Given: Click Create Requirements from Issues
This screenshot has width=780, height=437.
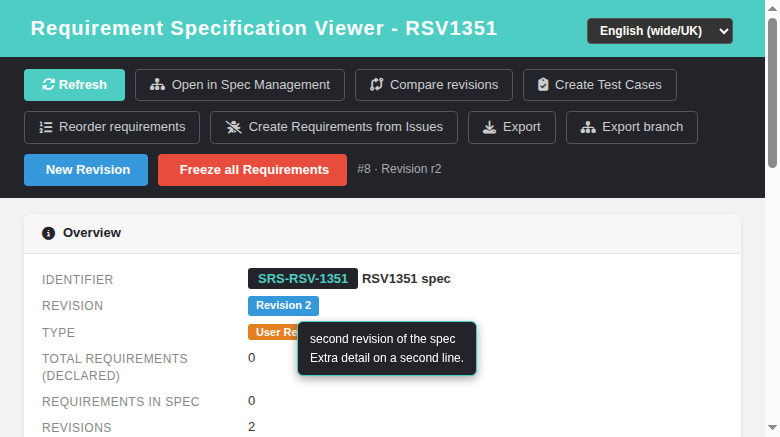Looking at the screenshot, I should 334,127.
